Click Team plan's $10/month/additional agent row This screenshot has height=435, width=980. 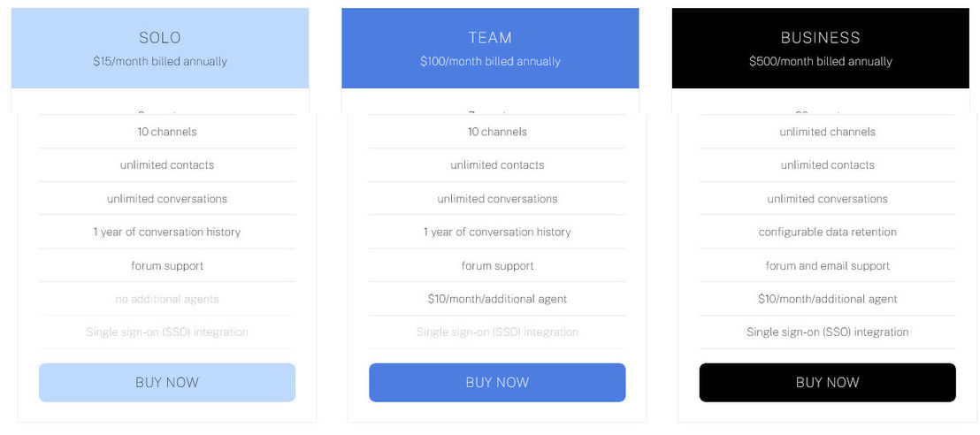click(x=497, y=299)
